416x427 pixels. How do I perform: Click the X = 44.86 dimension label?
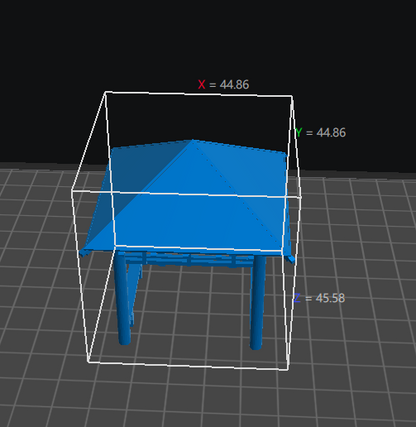[223, 84]
